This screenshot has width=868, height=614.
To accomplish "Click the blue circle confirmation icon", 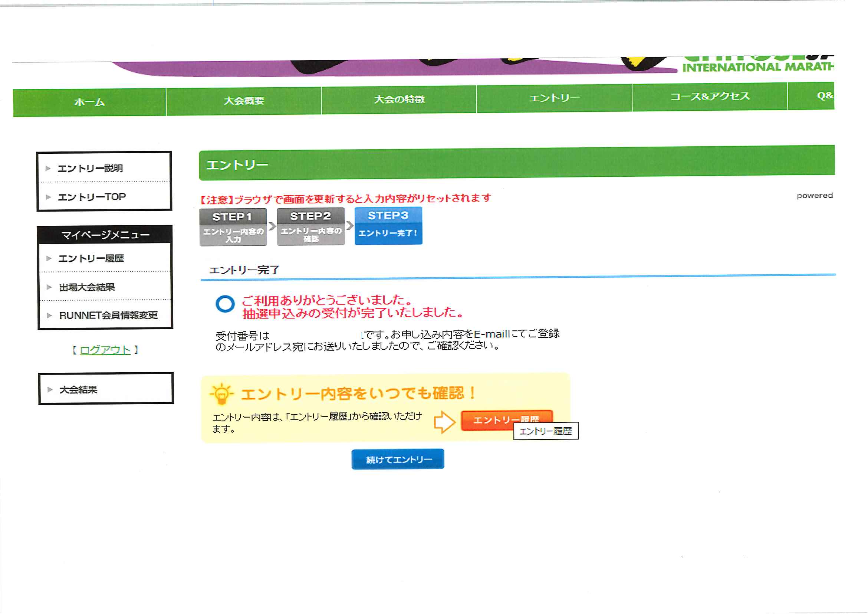I will [225, 304].
